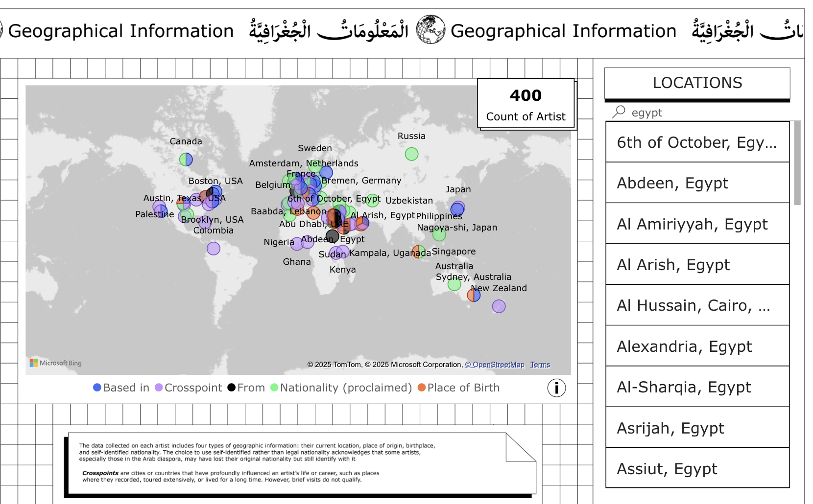Click the 'Nigeria' map label
Screen dimensions: 813x504
click(x=279, y=242)
